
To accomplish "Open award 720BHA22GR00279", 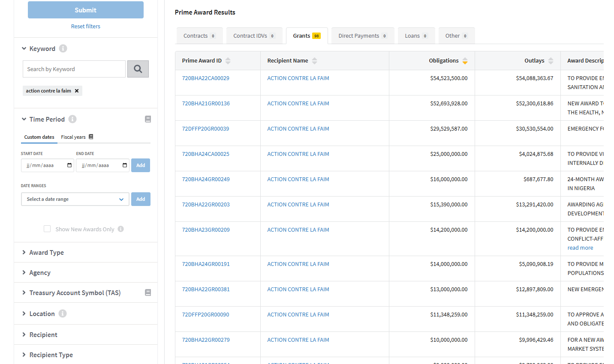I will click(x=206, y=340).
